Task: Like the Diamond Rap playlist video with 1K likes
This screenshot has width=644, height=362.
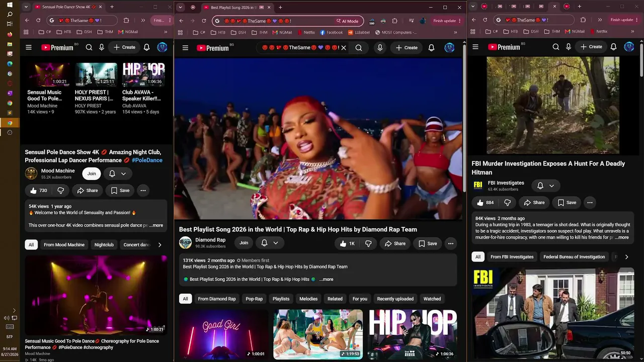Action: pos(347,243)
